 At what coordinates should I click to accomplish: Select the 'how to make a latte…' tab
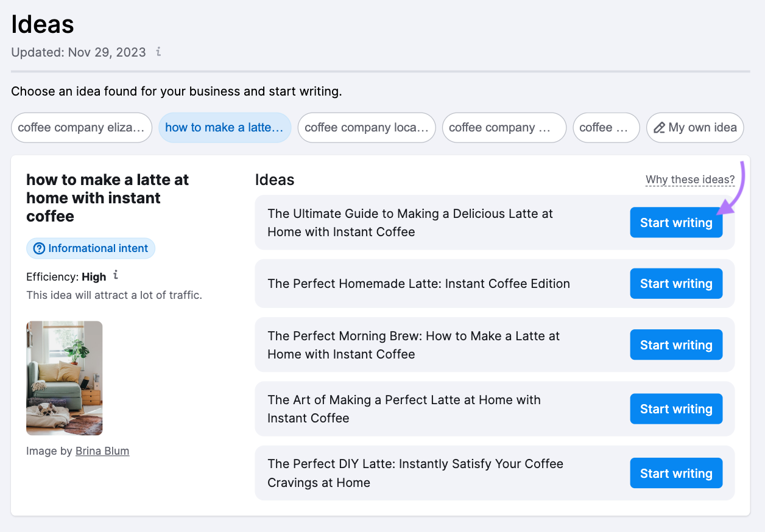(x=225, y=128)
